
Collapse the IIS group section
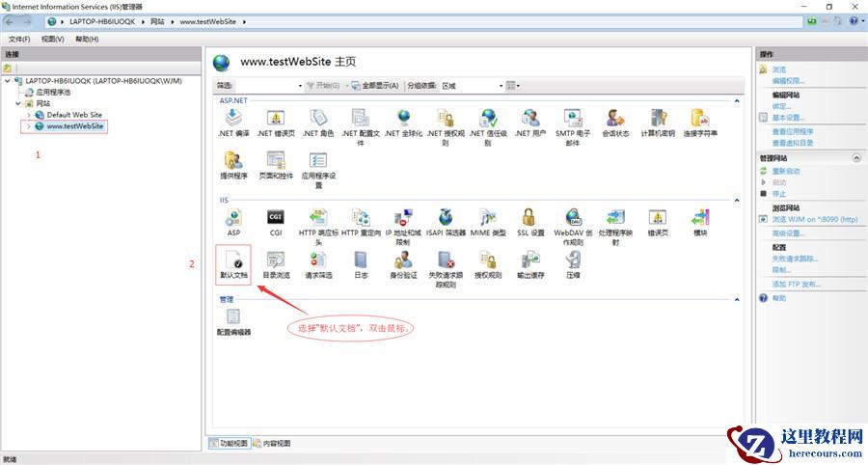737,201
